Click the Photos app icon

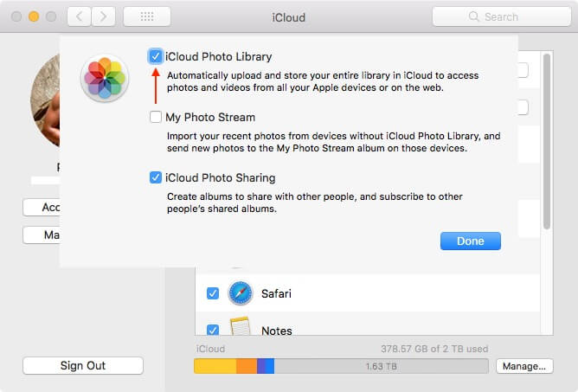click(105, 78)
